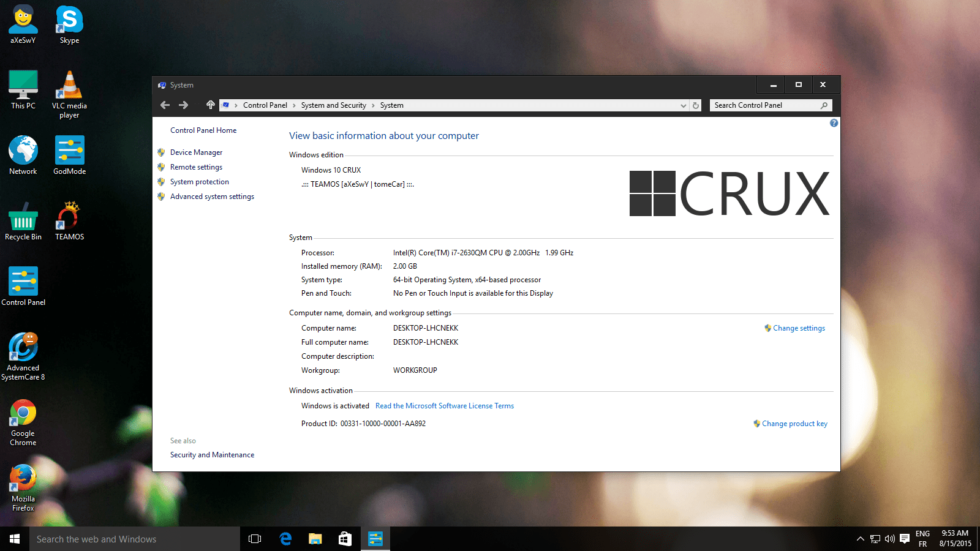Expand the address bar history dropdown

point(684,105)
